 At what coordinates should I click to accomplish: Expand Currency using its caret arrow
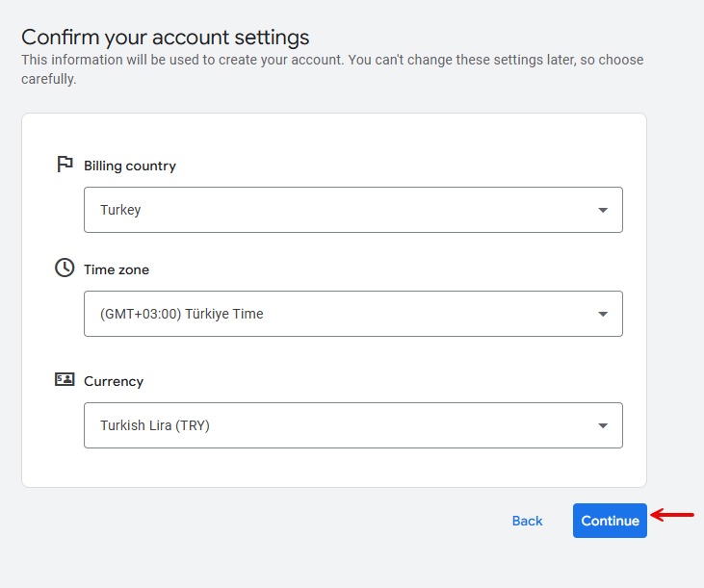(x=603, y=425)
